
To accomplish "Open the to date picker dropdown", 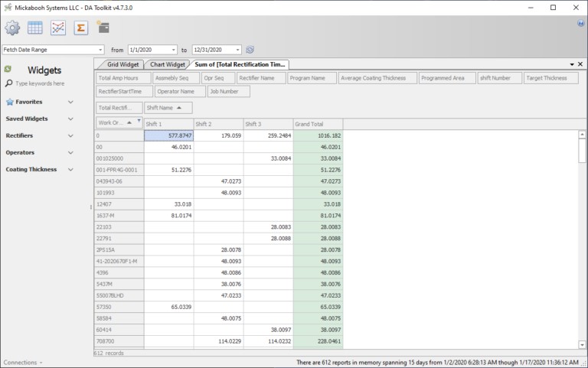I will tap(237, 50).
